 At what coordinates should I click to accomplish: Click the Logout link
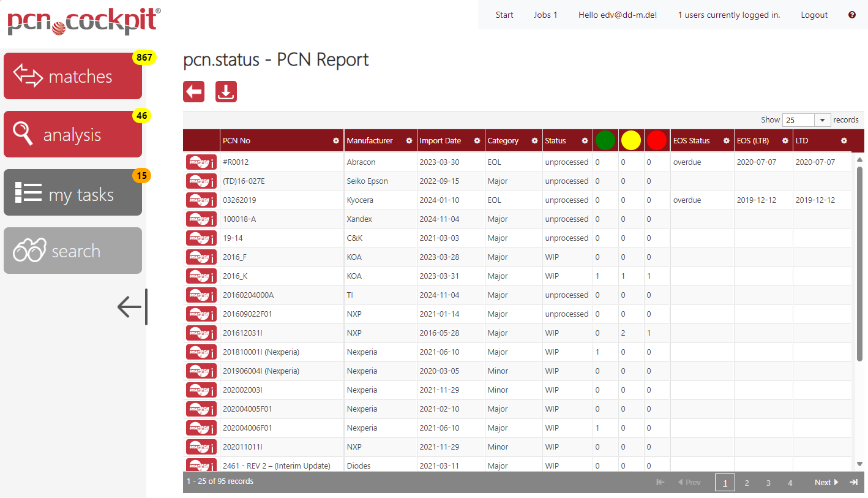point(814,14)
